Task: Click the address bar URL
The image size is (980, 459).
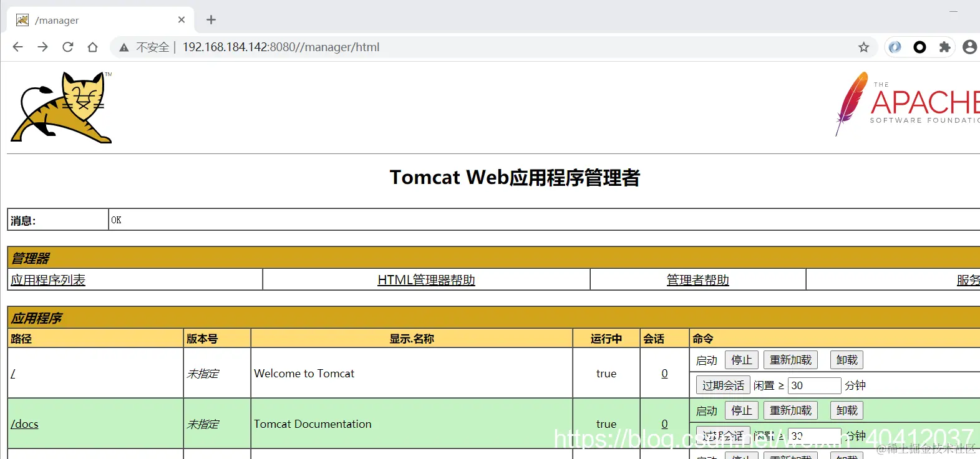Action: tap(281, 47)
